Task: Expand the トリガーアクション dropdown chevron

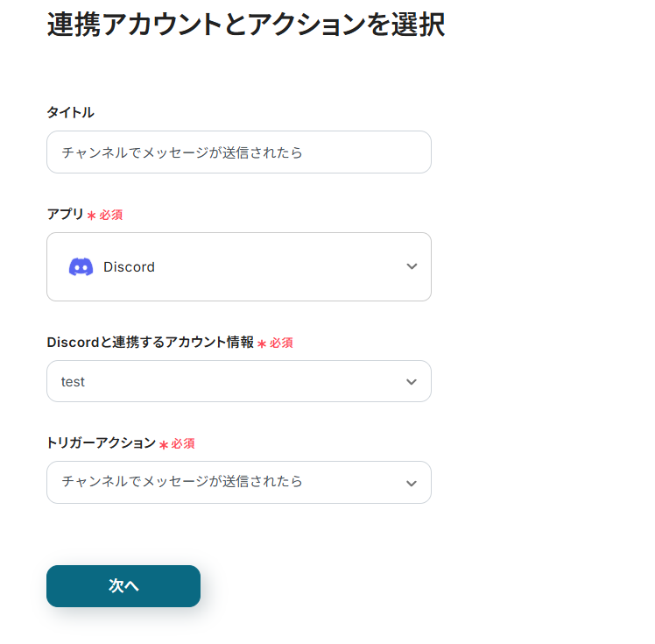Action: click(x=412, y=483)
